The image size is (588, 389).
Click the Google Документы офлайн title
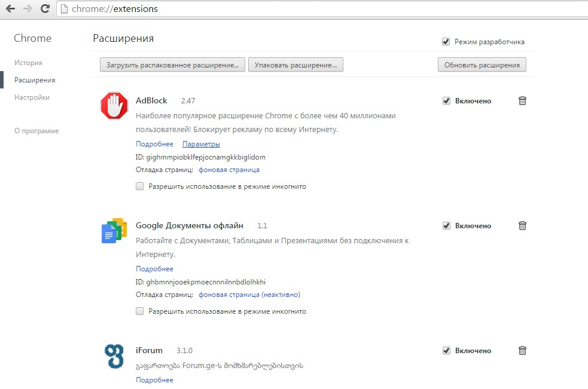click(190, 226)
